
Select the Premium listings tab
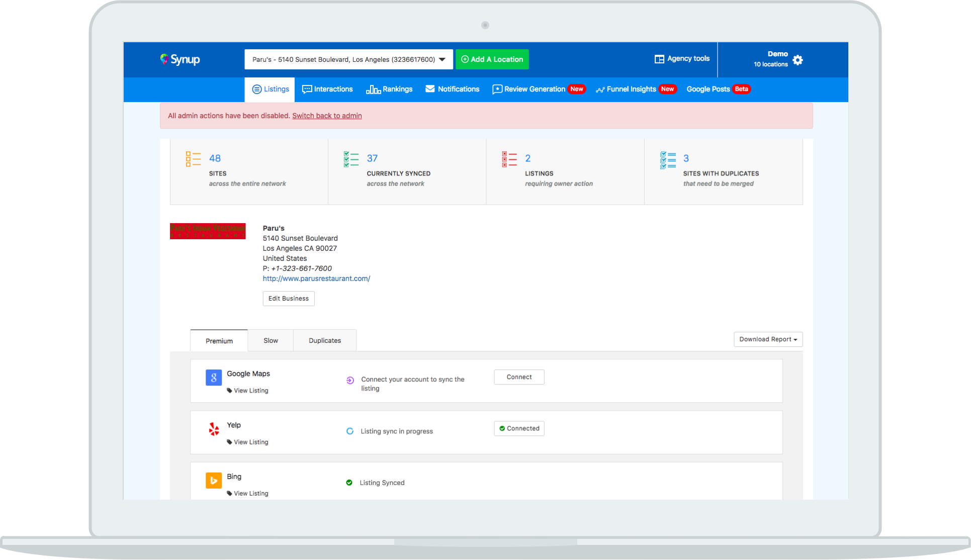coord(219,341)
